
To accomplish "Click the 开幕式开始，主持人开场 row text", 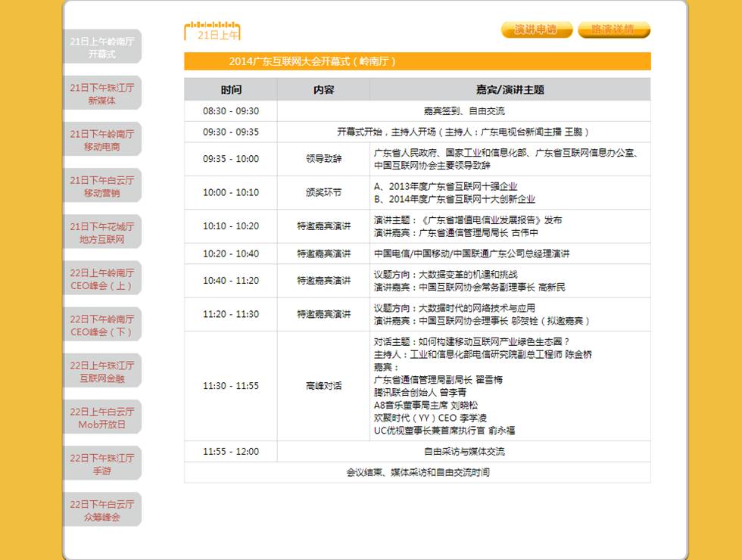I will click(463, 132).
